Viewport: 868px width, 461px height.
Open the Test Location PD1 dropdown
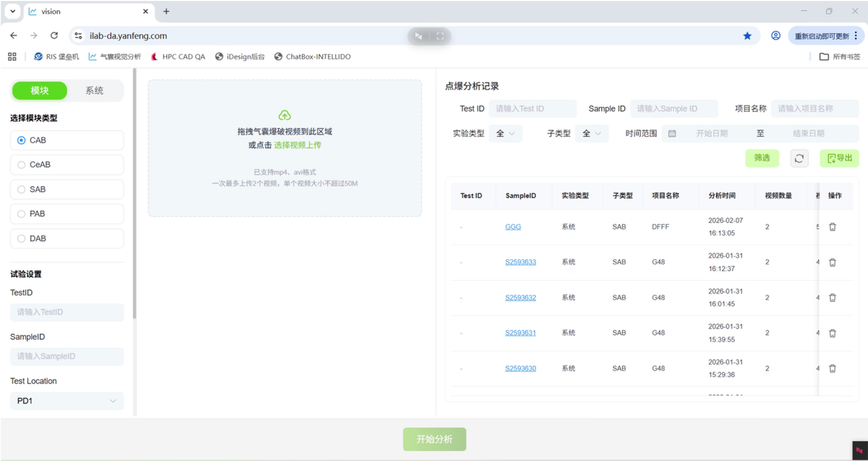[x=67, y=401]
